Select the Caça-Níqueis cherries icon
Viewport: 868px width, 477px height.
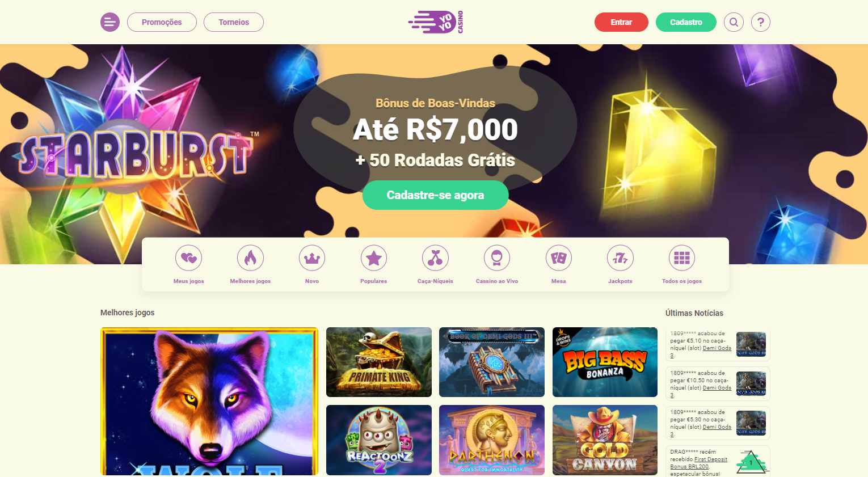tap(435, 258)
